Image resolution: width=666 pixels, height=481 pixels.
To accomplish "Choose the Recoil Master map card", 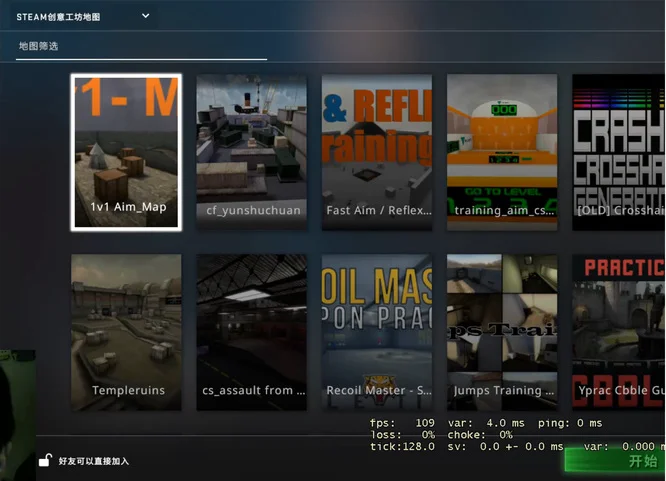I will [x=377, y=332].
